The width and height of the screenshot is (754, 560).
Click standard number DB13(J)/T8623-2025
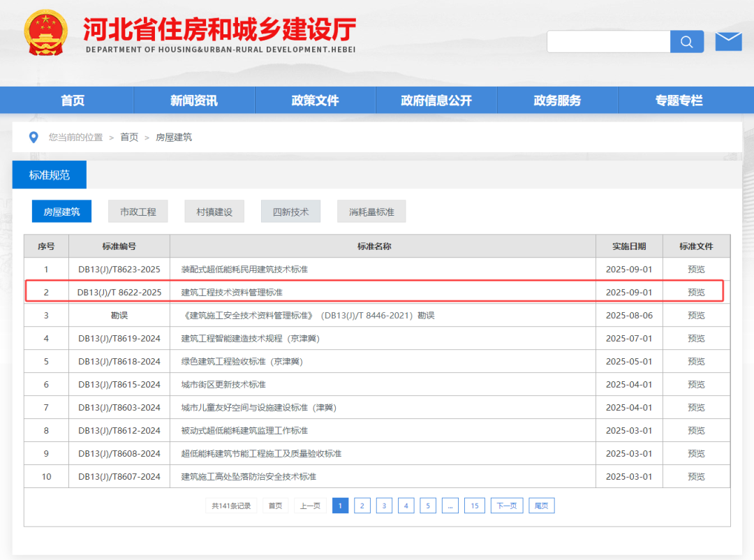[119, 270]
